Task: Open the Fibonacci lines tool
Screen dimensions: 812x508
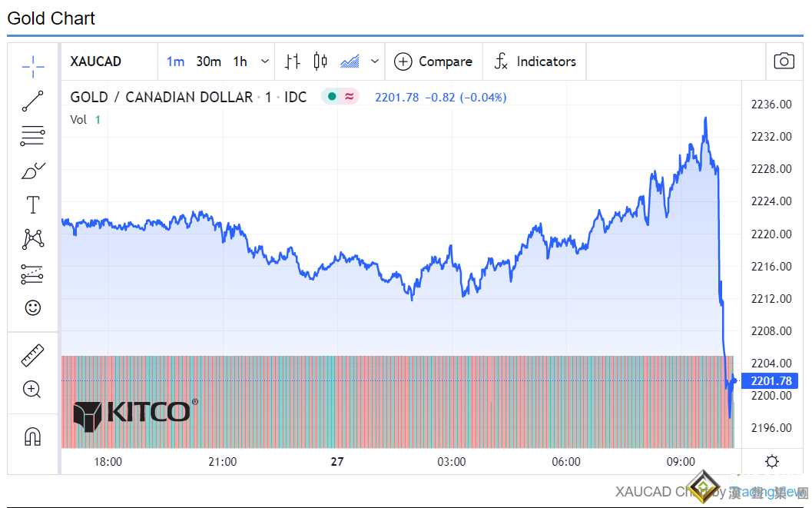Action: (33, 136)
